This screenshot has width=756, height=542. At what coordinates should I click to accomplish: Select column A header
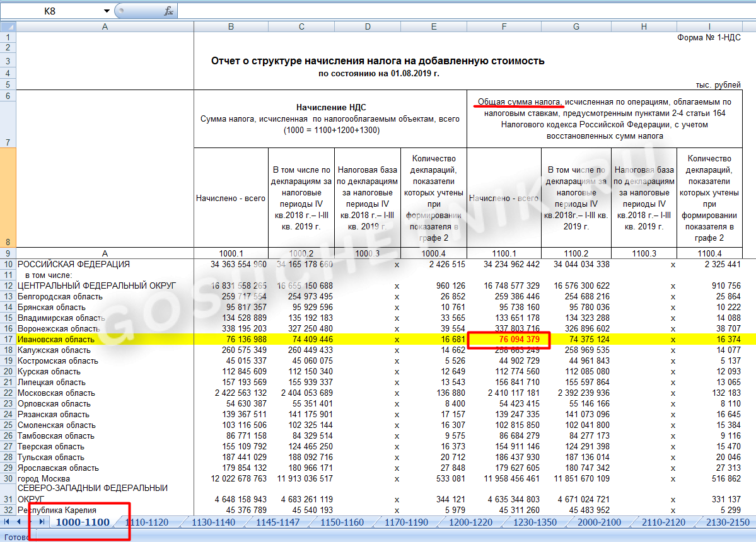coord(105,26)
